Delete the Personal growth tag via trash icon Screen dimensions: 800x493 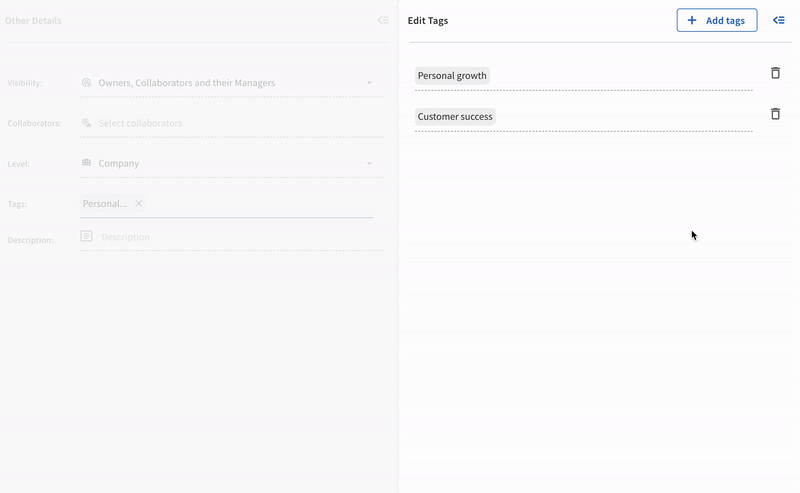[x=775, y=73]
